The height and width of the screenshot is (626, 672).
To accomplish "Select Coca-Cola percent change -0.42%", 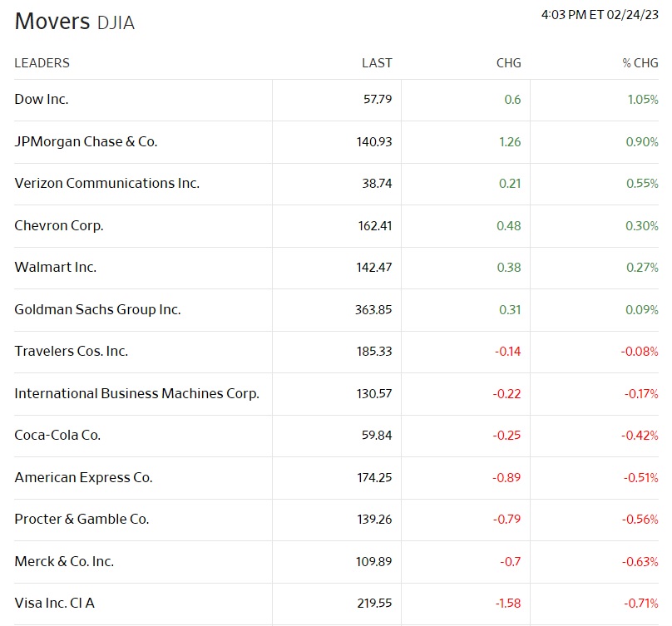I will [x=640, y=436].
